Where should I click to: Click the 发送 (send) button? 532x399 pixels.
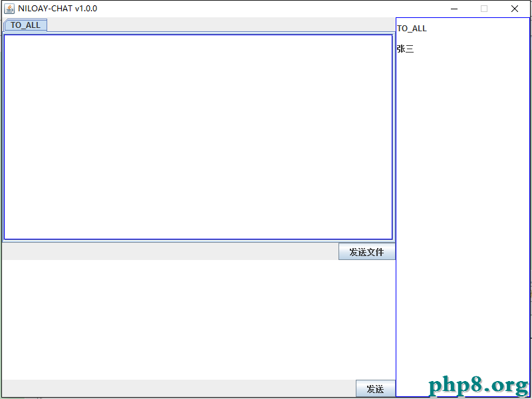pyautogui.click(x=375, y=388)
